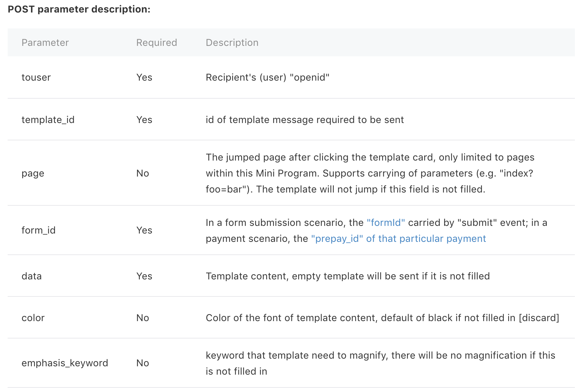
Task: Click the Yes value in touser row
Action: click(x=144, y=77)
